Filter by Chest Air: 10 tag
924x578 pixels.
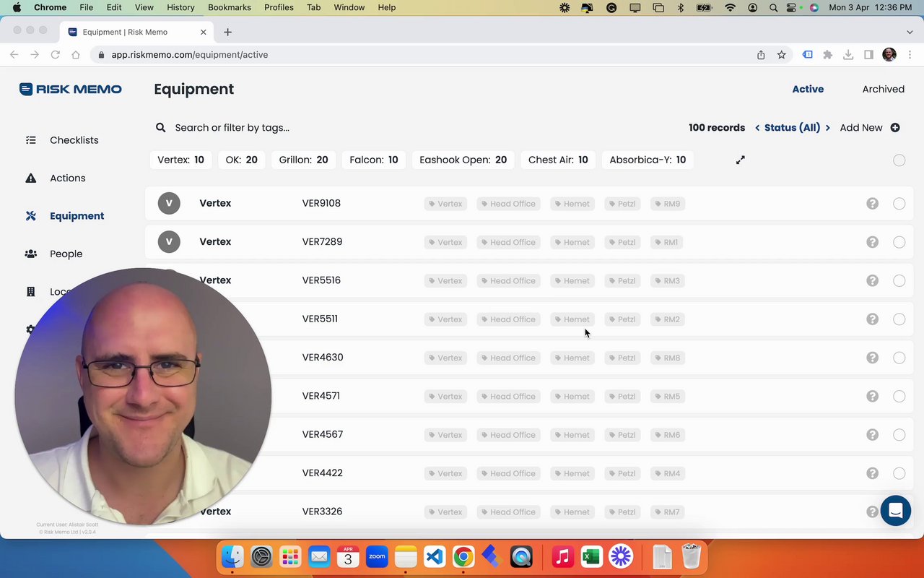[x=558, y=160]
